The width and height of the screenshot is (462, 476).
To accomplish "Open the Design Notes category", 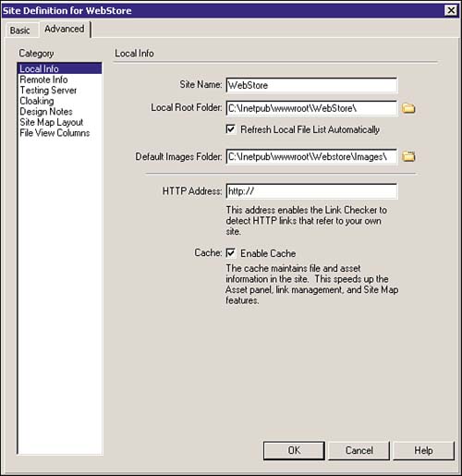I will (60, 112).
